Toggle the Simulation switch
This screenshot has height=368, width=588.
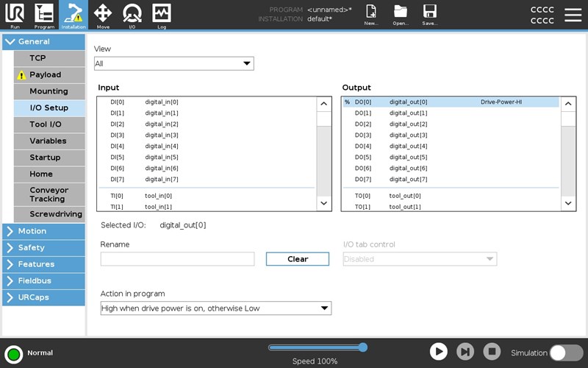coord(566,353)
